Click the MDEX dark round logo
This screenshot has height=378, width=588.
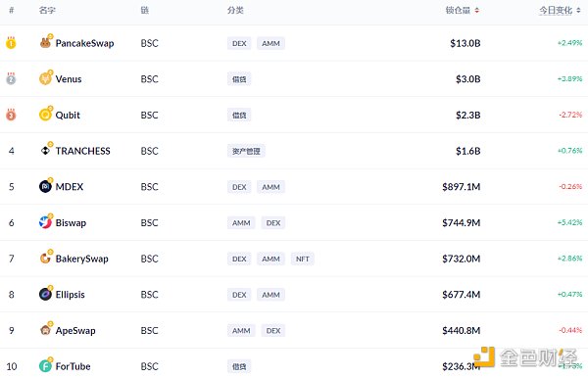[x=45, y=186]
